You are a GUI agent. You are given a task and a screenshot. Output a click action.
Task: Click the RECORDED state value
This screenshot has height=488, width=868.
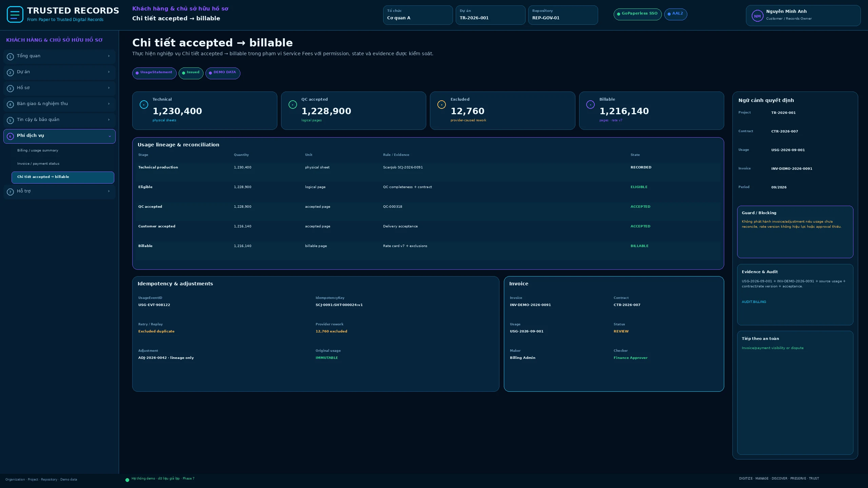(x=641, y=167)
